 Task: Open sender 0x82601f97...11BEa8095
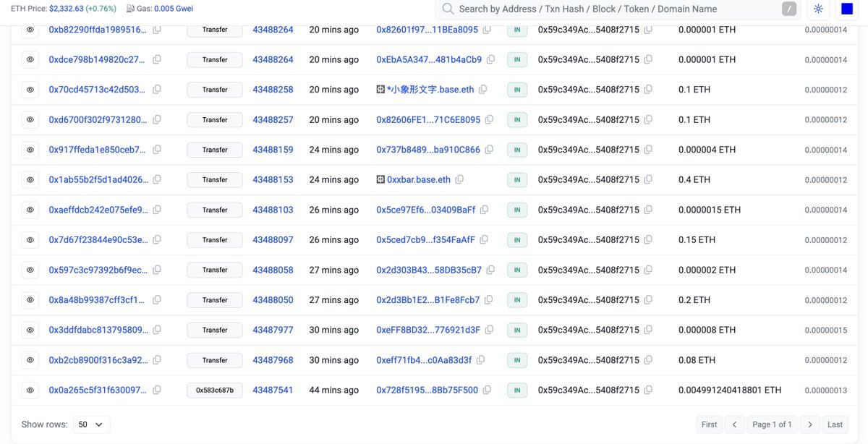coord(427,30)
